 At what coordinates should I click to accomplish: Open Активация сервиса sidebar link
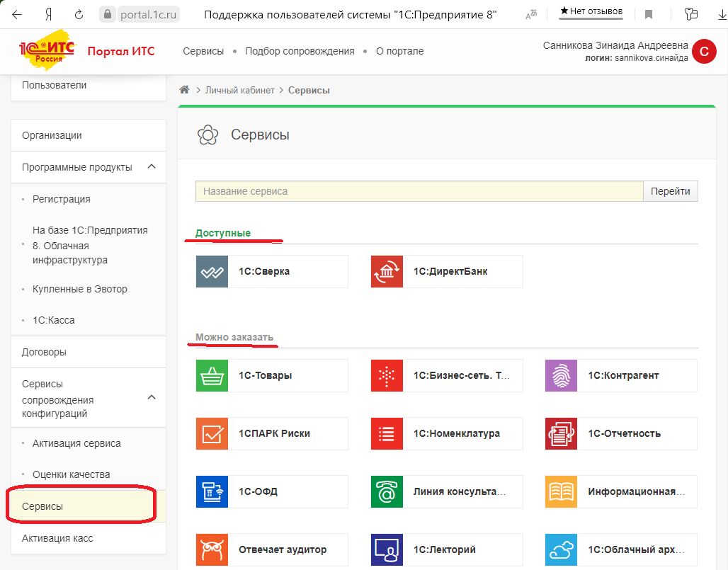pos(76,444)
